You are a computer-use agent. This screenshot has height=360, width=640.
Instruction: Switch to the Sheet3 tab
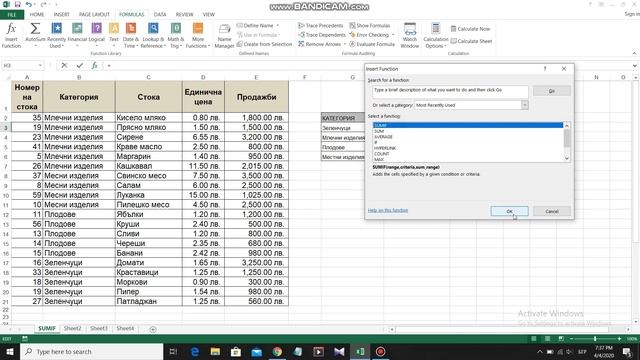[x=99, y=328]
